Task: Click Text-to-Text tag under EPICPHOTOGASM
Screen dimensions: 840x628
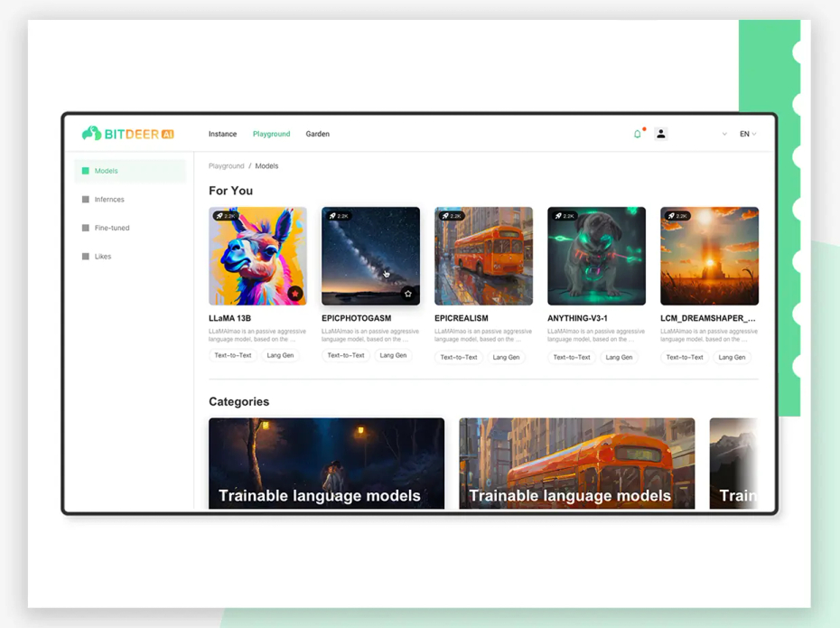Action: coord(346,355)
